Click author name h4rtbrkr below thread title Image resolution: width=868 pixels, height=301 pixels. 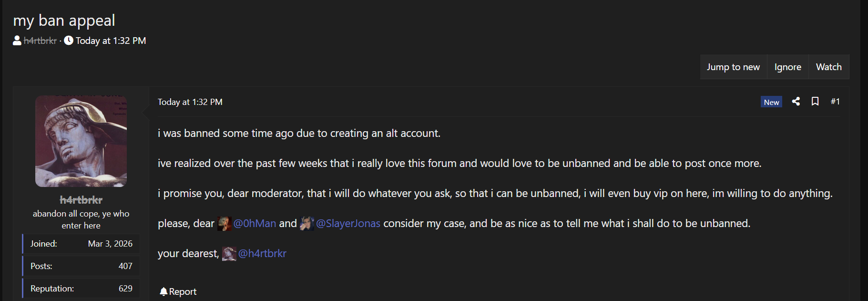coord(40,41)
